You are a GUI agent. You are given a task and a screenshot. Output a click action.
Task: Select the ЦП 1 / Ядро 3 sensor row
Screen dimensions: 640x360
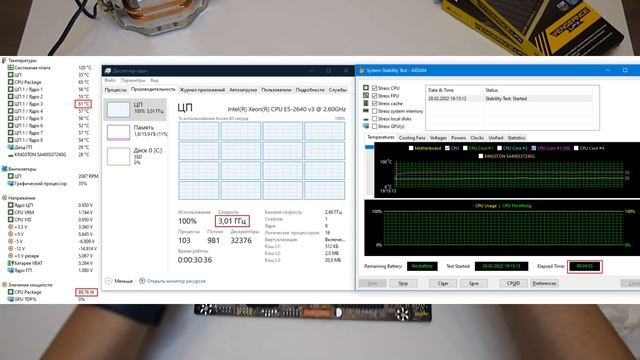coord(49,104)
